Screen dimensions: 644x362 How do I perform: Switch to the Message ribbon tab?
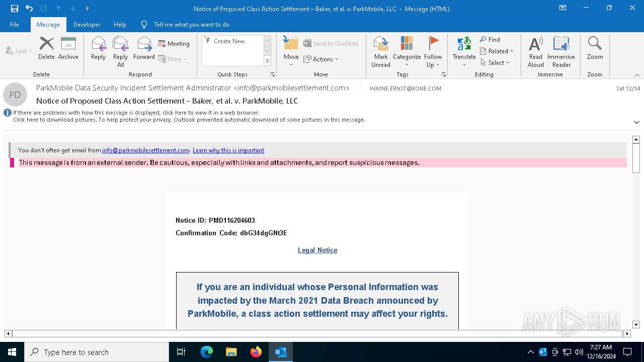[48, 25]
